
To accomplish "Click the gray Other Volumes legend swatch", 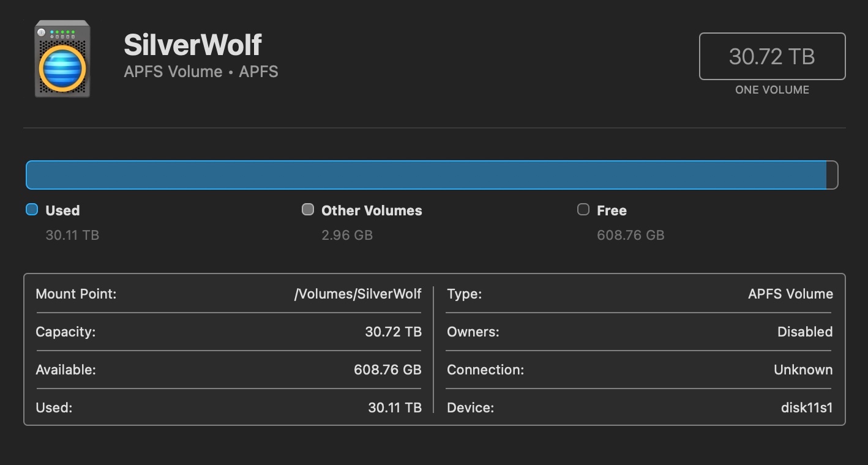I will click(x=308, y=210).
